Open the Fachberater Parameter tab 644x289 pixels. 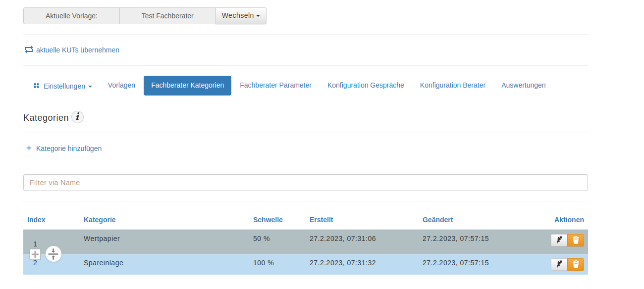coord(275,85)
